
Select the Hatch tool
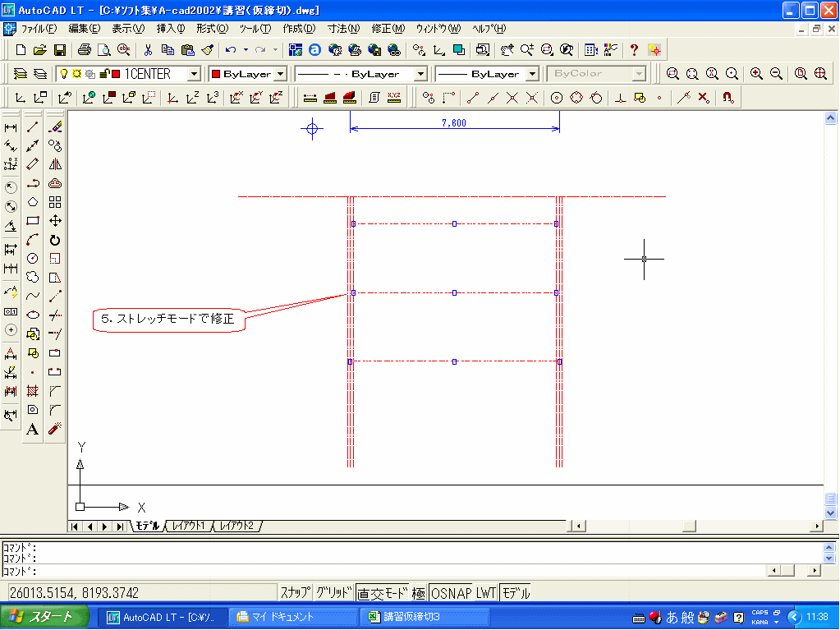pos(33,391)
